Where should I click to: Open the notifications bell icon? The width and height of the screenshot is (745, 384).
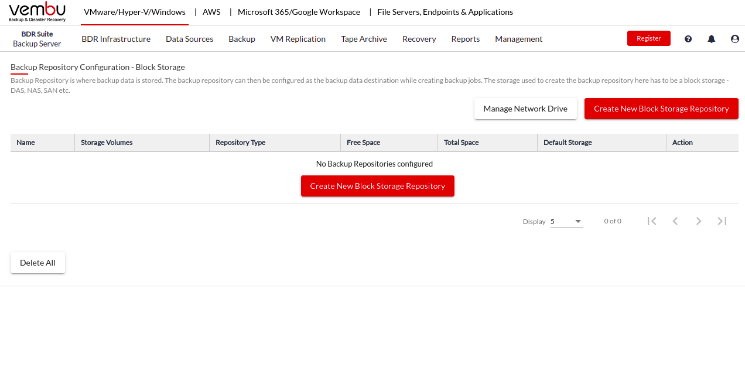[711, 39]
